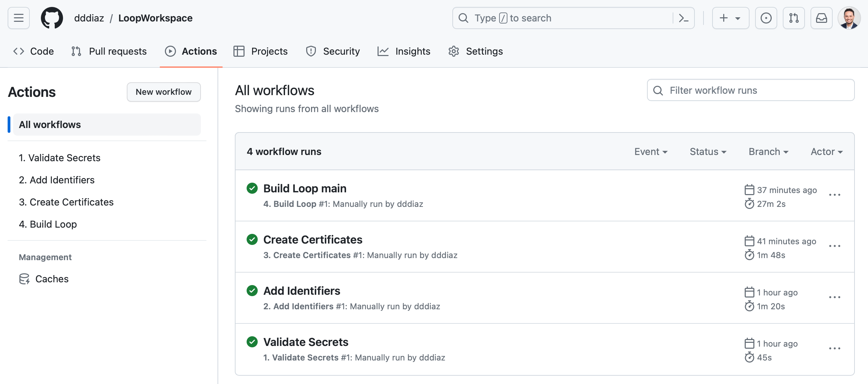Click the user profile avatar
This screenshot has height=384, width=868.
pos(849,18)
